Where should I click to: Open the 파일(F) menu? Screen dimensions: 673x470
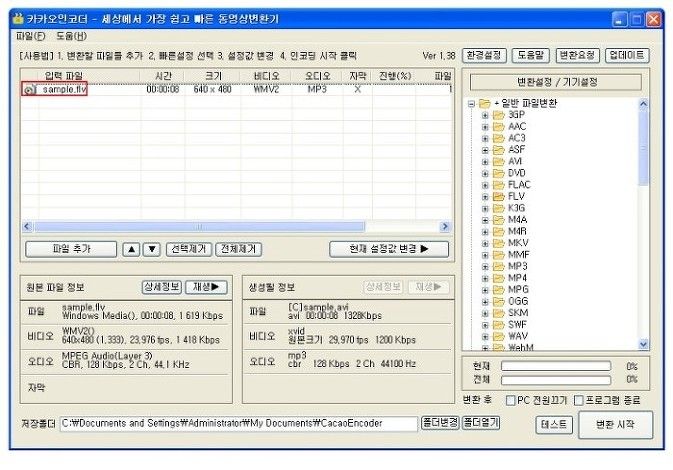coord(30,36)
